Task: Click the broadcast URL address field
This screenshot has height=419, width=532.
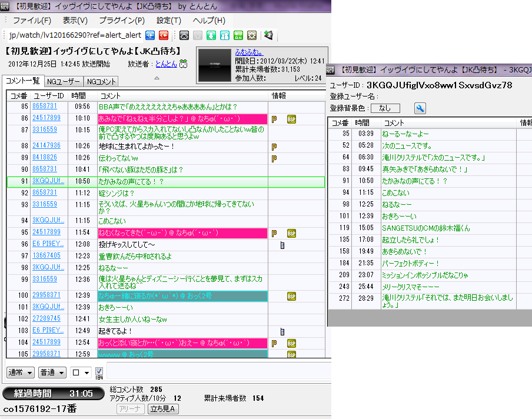Action: click(x=75, y=35)
